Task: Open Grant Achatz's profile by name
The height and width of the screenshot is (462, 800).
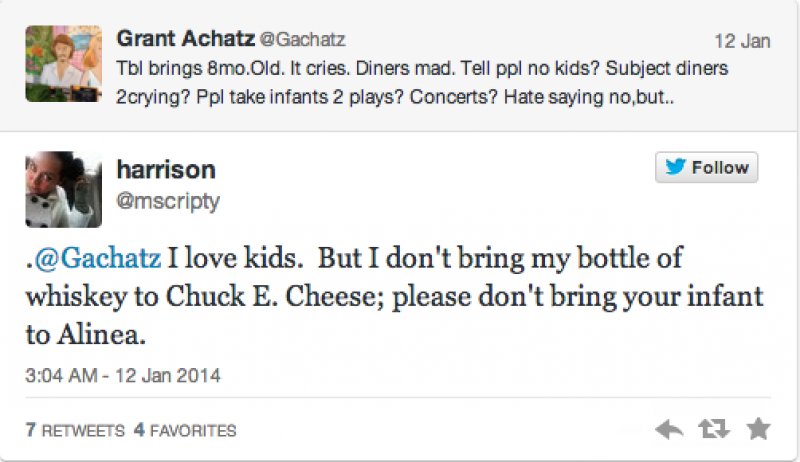Action: [x=185, y=39]
